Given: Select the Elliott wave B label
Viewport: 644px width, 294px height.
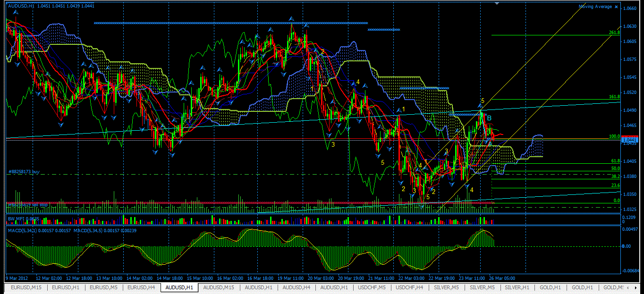Looking at the screenshot, I should [x=490, y=118].
